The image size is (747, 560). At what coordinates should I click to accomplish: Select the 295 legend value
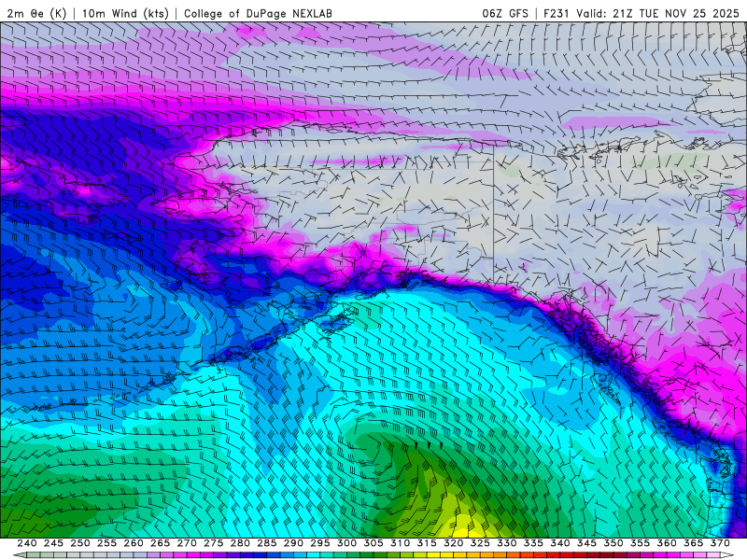(320, 543)
